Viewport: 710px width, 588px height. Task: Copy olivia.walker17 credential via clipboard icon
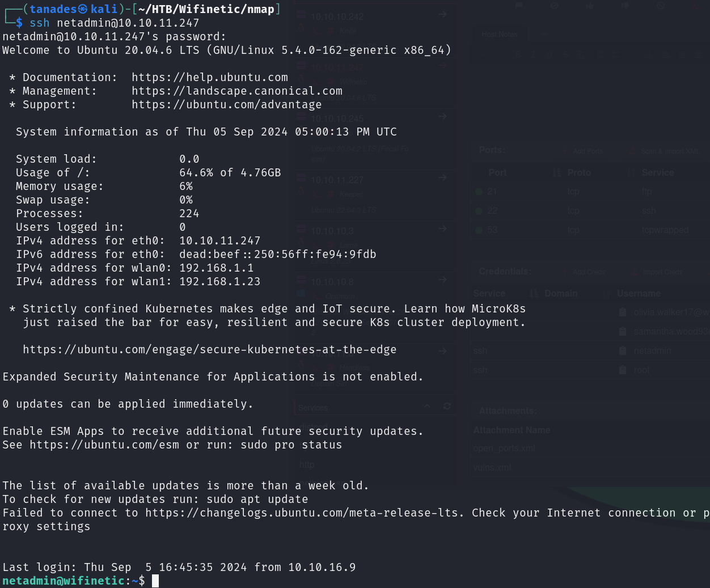point(623,312)
